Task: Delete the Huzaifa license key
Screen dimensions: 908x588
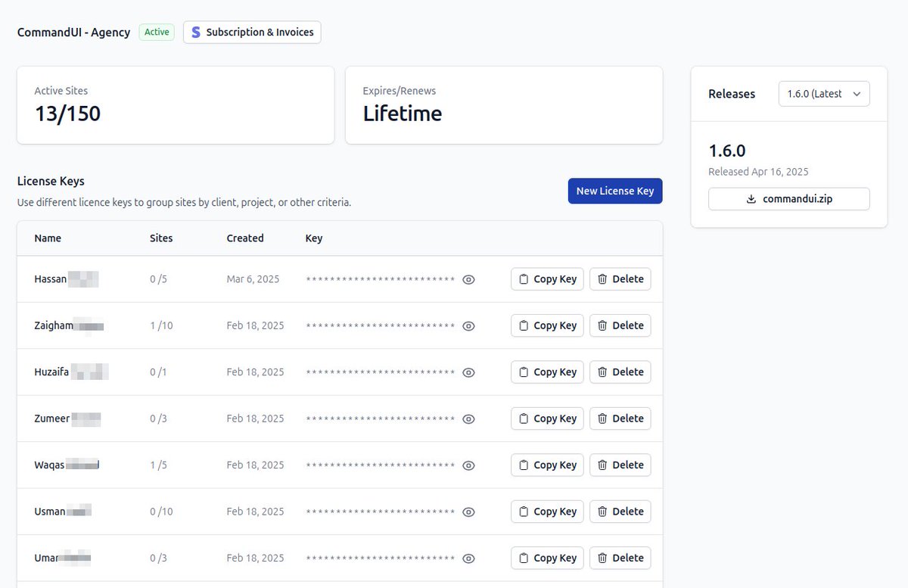Action: coord(620,372)
